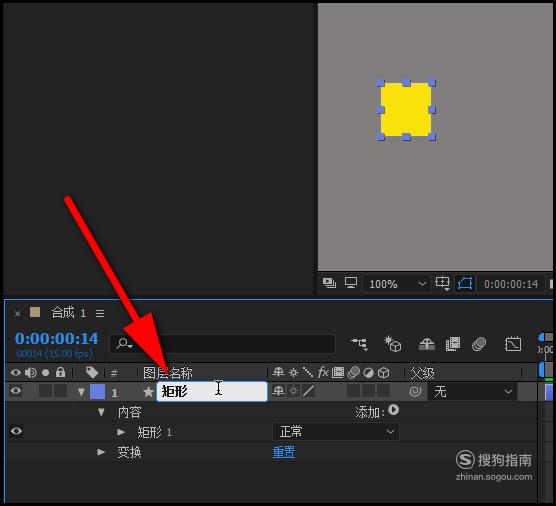556x506 pixels.
Task: Click the timeline search field
Action: point(223,344)
